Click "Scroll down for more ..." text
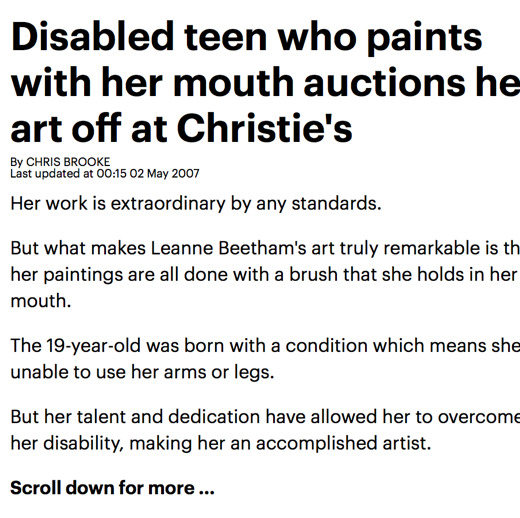 (x=112, y=488)
